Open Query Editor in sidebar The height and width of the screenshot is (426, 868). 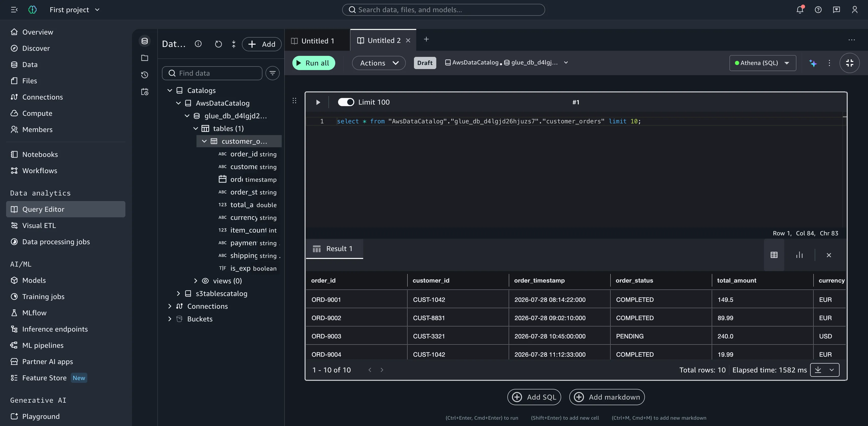[x=66, y=209]
